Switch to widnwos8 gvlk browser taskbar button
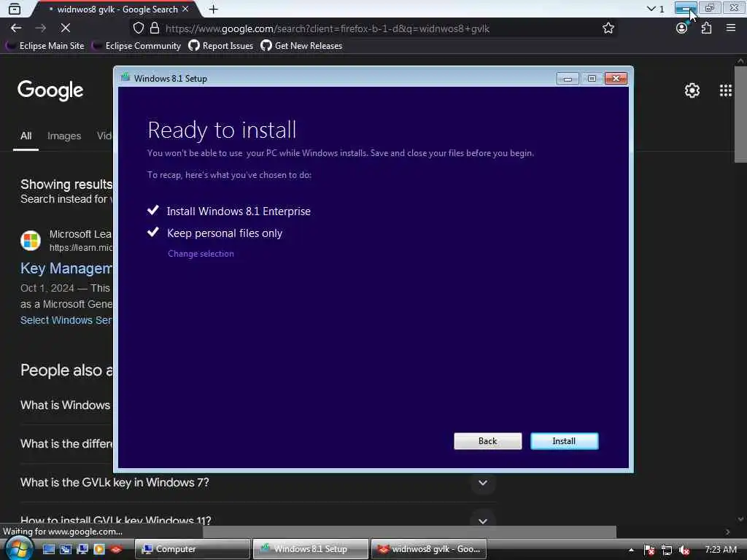Image resolution: width=747 pixels, height=560 pixels. point(429,549)
